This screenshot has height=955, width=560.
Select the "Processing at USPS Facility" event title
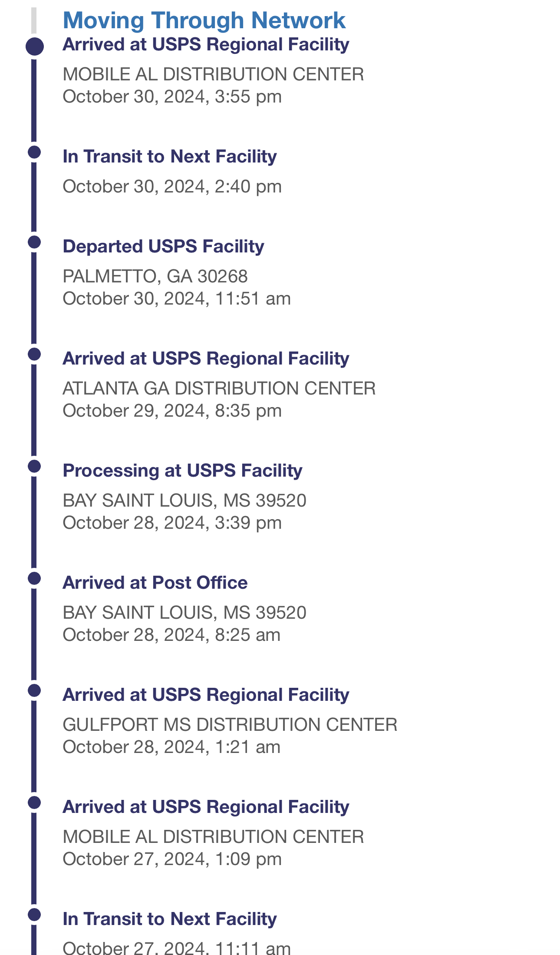click(182, 471)
